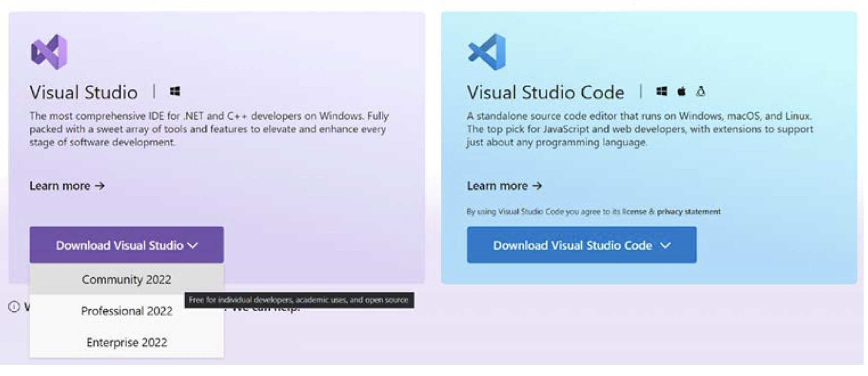Image resolution: width=868 pixels, height=376 pixels.
Task: Click the Apple macOS icon
Action: point(682,91)
